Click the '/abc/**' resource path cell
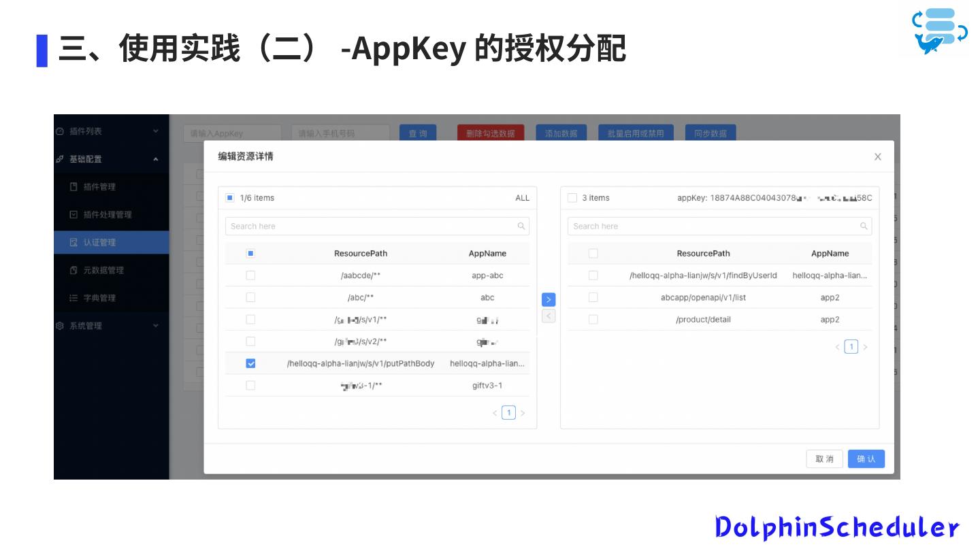The image size is (980, 551). pyautogui.click(x=361, y=297)
